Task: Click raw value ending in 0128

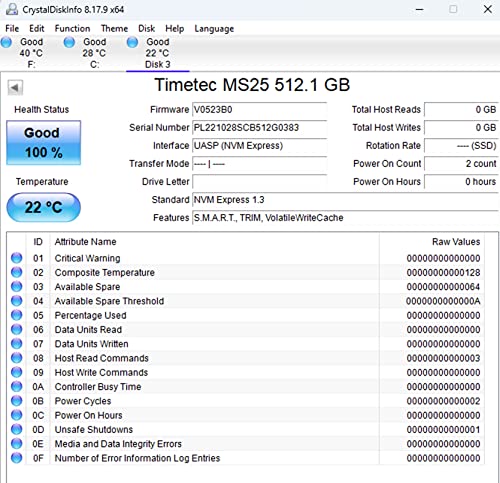Action: [x=443, y=273]
